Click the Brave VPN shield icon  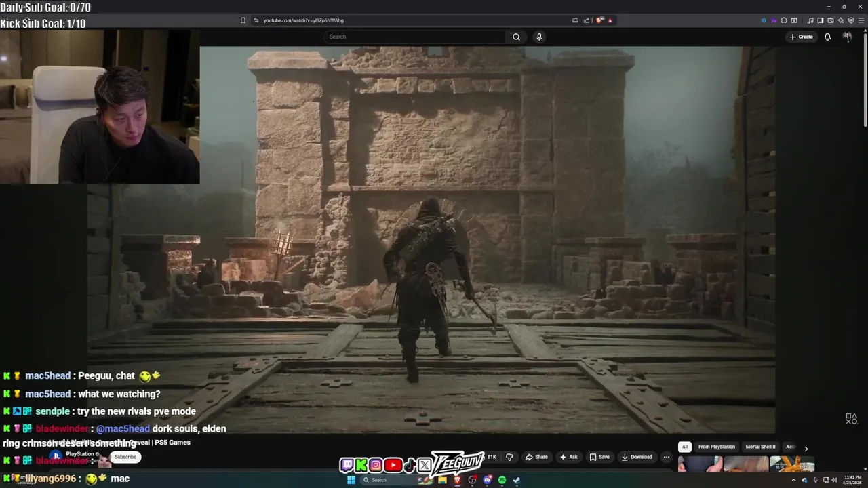851,20
